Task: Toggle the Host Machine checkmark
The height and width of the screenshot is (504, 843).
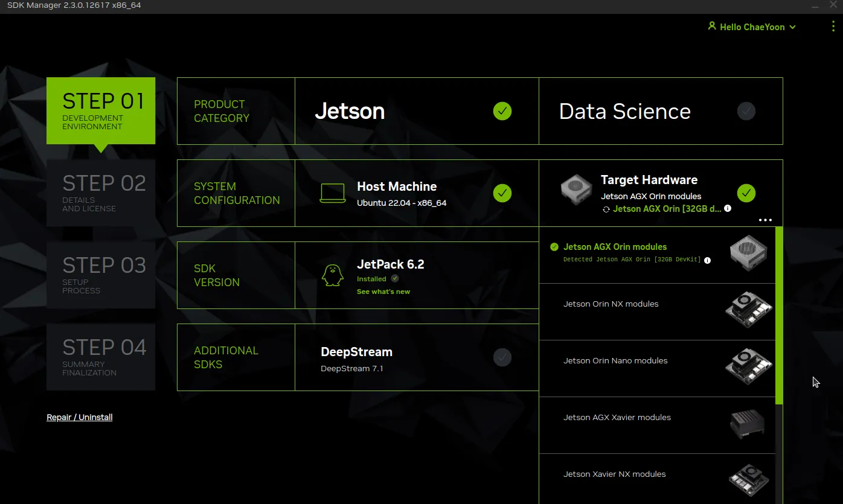Action: coord(502,193)
